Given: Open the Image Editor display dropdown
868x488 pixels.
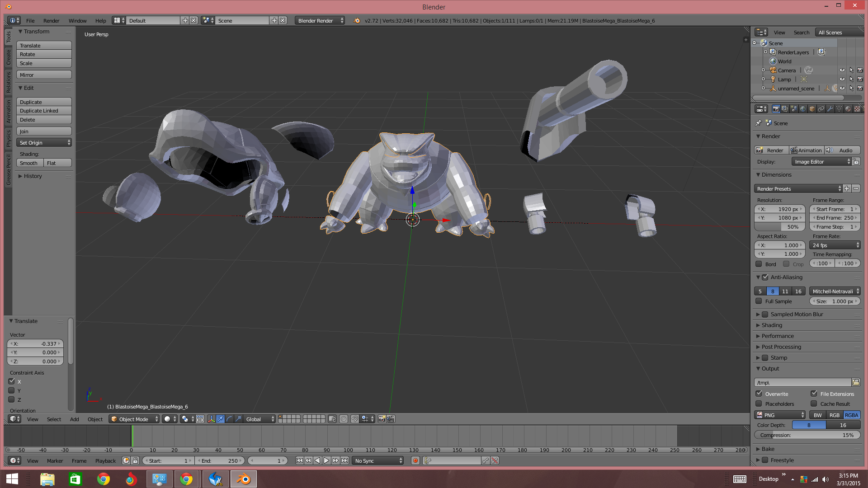Looking at the screenshot, I should (x=821, y=161).
